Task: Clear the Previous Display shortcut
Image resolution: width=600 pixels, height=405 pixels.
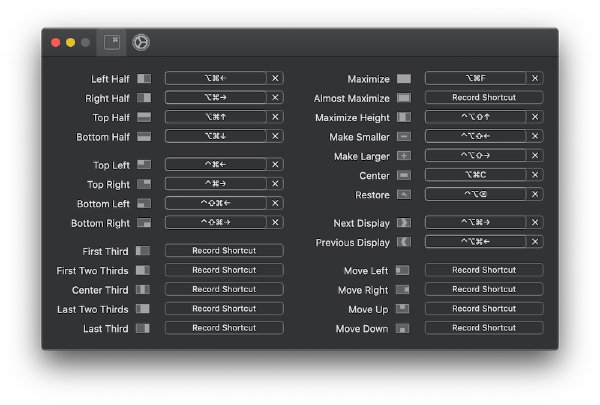Action: coord(535,242)
